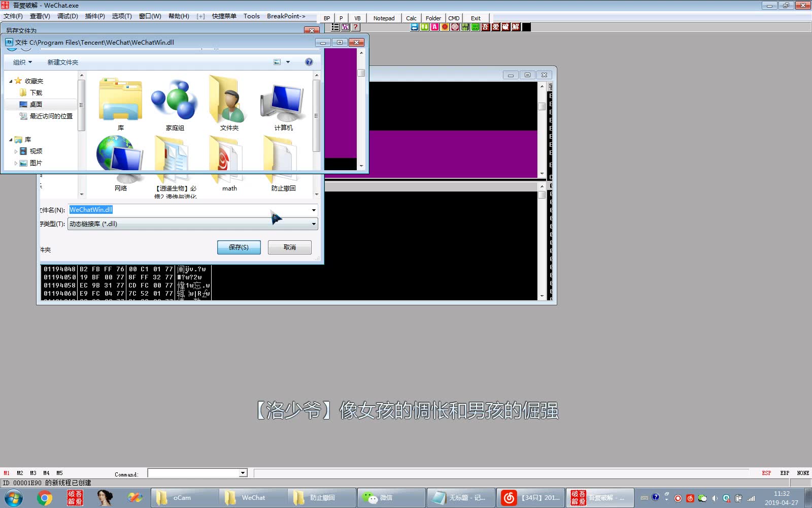Screen dimensions: 812x508
Task: Open the file name dropdown arrow
Action: (x=314, y=210)
